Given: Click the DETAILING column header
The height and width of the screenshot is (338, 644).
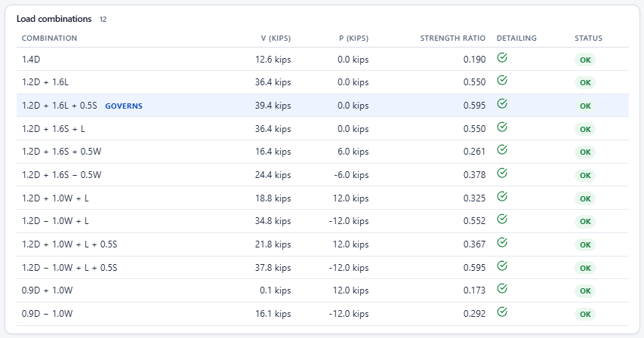Looking at the screenshot, I should click(x=516, y=38).
